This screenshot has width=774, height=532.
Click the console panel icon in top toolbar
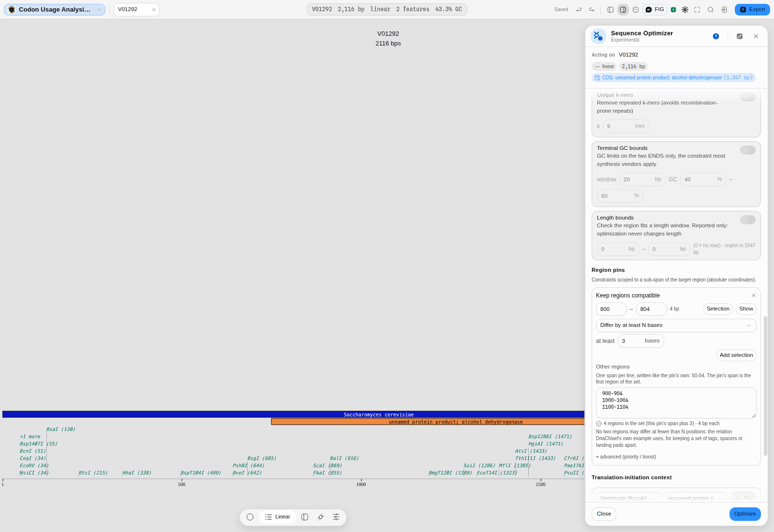coord(636,10)
